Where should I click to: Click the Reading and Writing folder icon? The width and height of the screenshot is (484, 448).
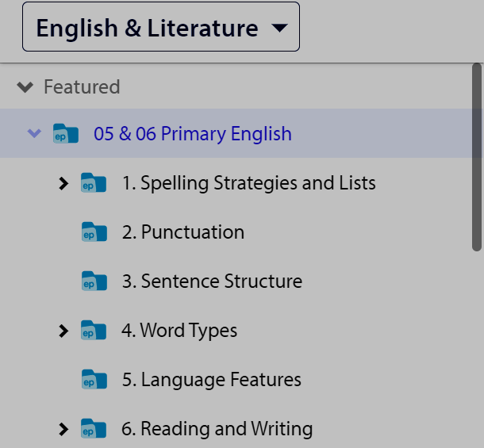coord(94,428)
